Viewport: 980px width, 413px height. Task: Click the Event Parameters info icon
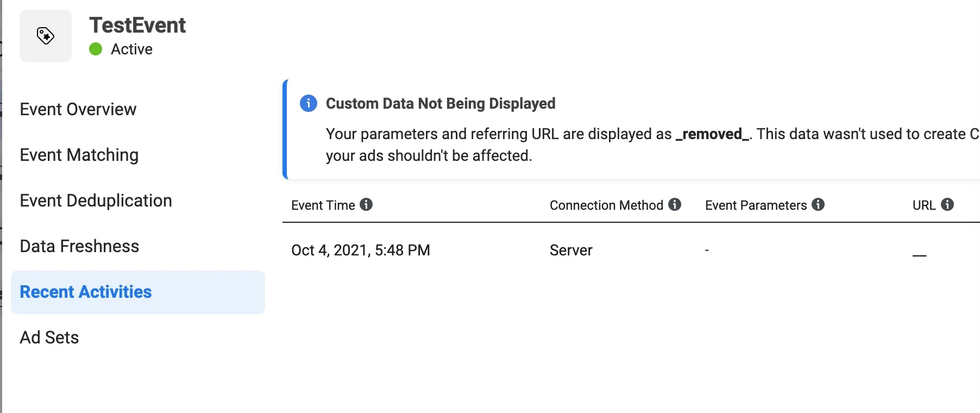818,204
